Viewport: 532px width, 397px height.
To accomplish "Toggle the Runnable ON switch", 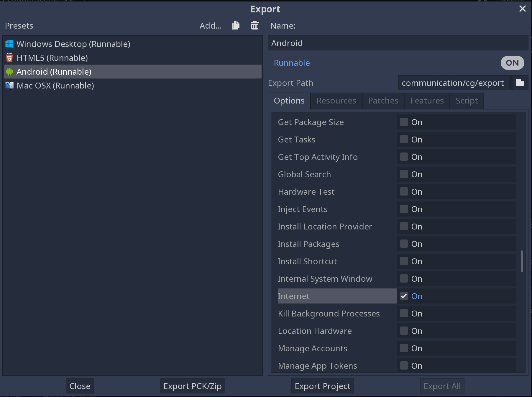I will 512,63.
